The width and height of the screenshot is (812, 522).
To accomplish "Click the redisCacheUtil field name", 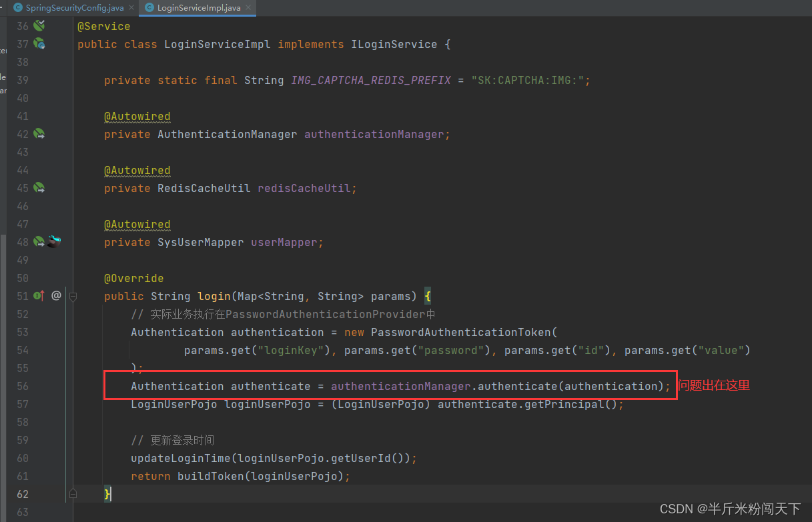I will pos(304,188).
